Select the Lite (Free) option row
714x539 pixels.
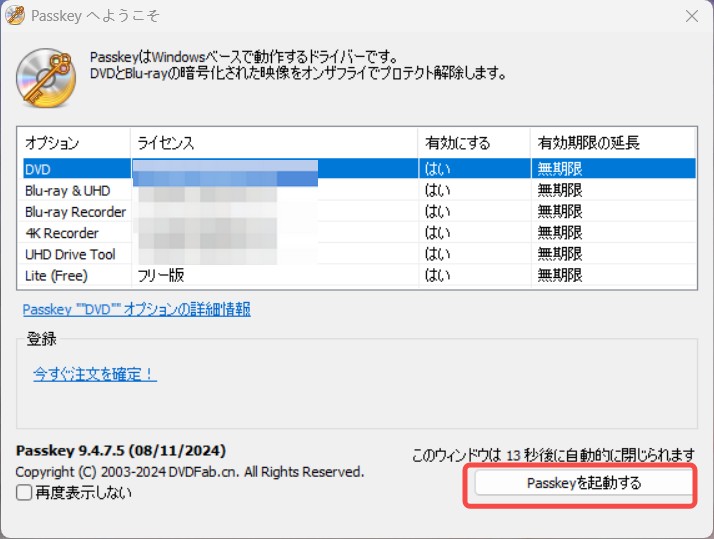click(x=359, y=275)
